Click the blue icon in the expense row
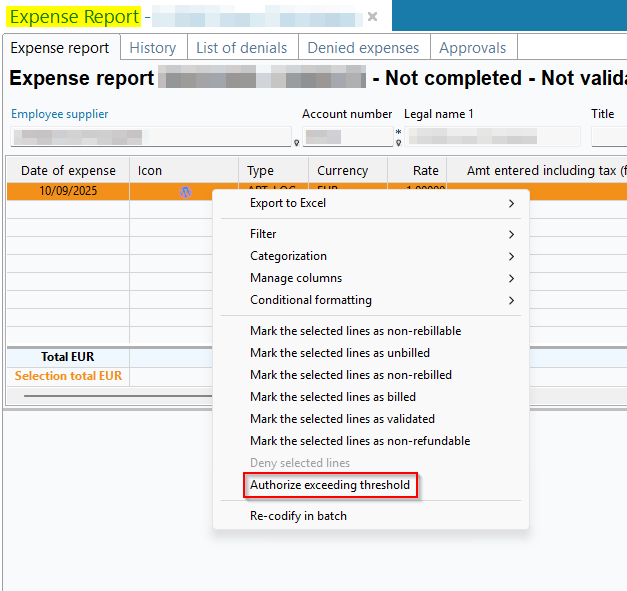Image resolution: width=627 pixels, height=591 pixels. click(x=185, y=192)
